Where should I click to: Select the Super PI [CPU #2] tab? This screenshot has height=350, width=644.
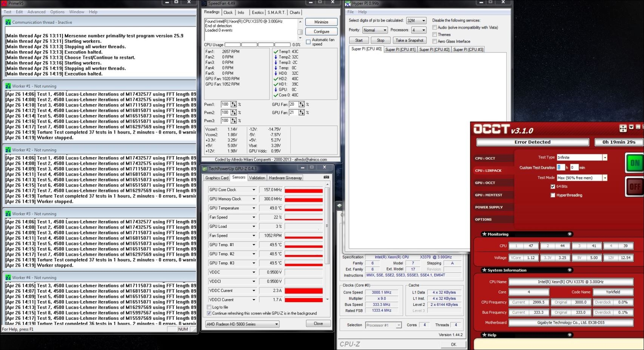(x=434, y=49)
